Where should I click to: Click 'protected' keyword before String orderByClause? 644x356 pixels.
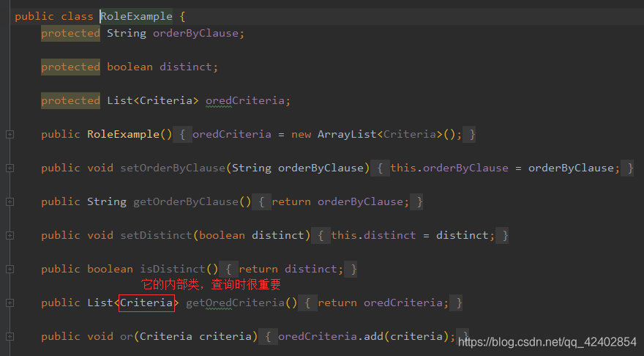tap(71, 33)
